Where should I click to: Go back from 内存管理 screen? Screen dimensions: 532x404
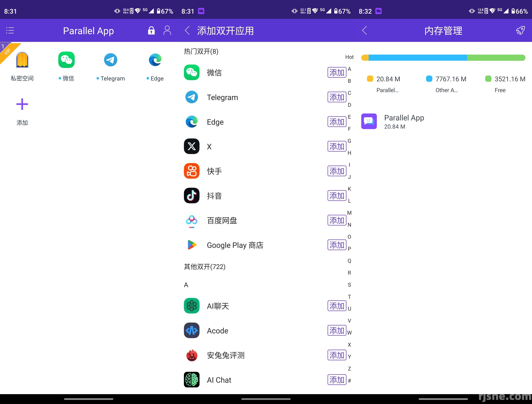coord(365,31)
